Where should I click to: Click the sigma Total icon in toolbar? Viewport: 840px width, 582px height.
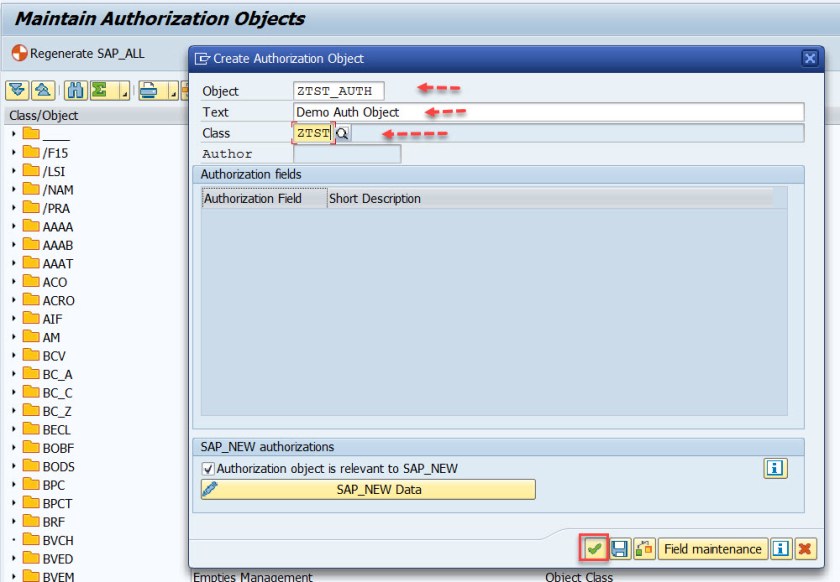[100, 90]
